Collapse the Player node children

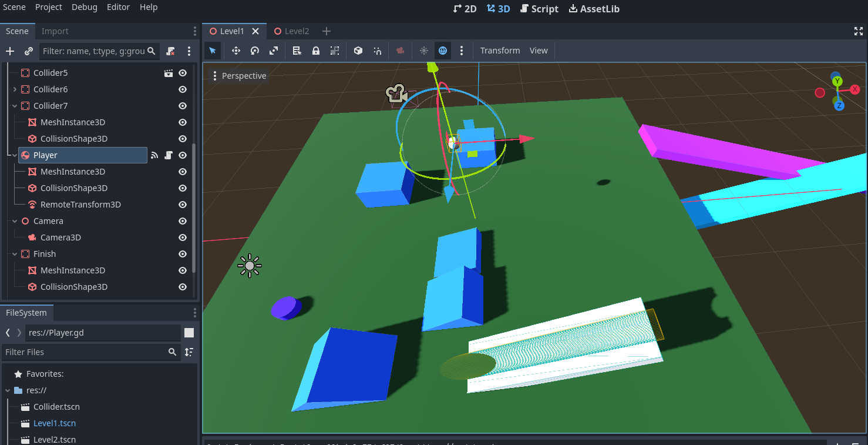tap(15, 155)
